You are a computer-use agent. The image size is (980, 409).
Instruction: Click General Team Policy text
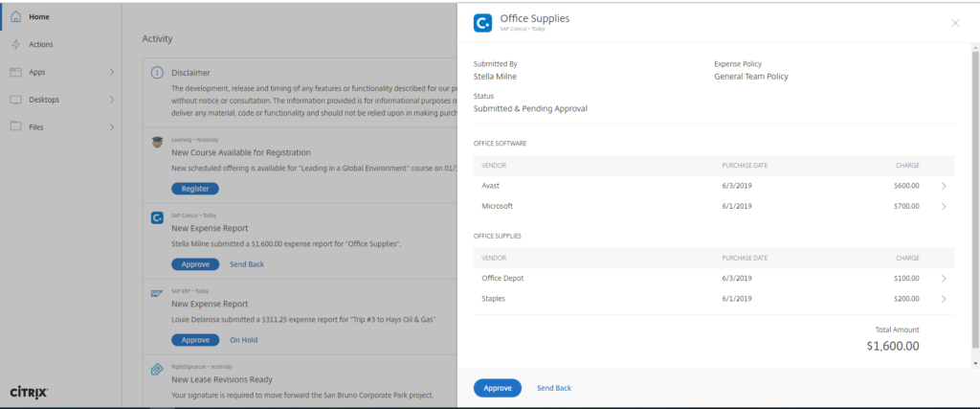[x=751, y=77]
